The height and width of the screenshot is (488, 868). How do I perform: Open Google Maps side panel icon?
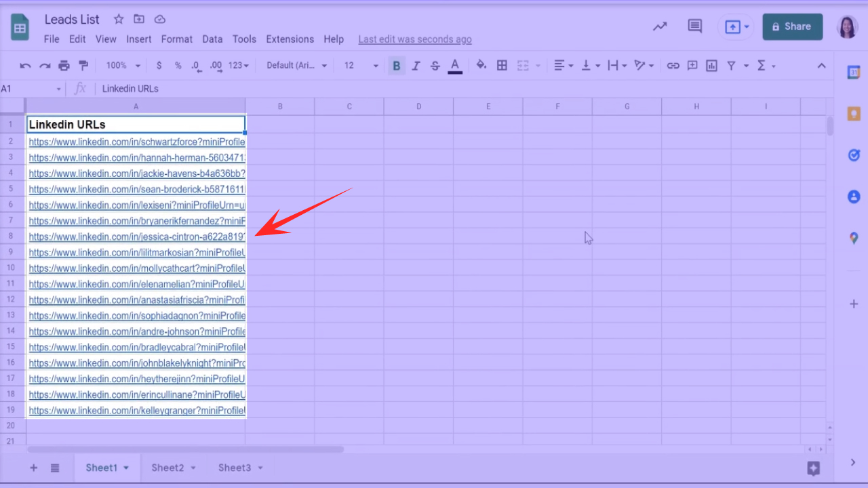coord(854,238)
